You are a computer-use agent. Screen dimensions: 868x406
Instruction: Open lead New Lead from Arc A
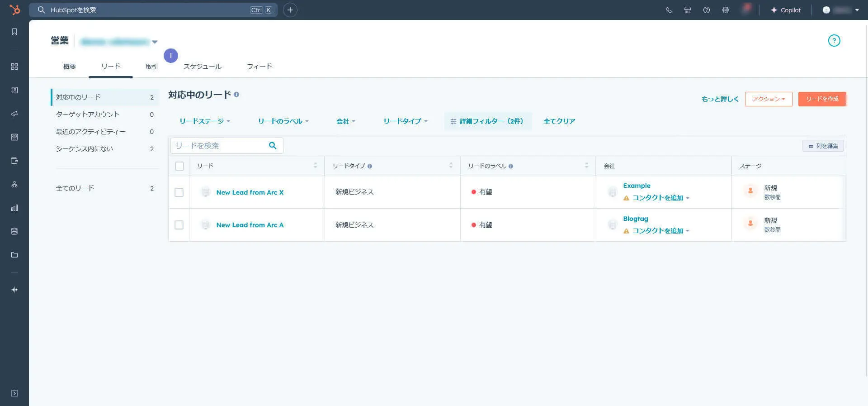pyautogui.click(x=250, y=225)
